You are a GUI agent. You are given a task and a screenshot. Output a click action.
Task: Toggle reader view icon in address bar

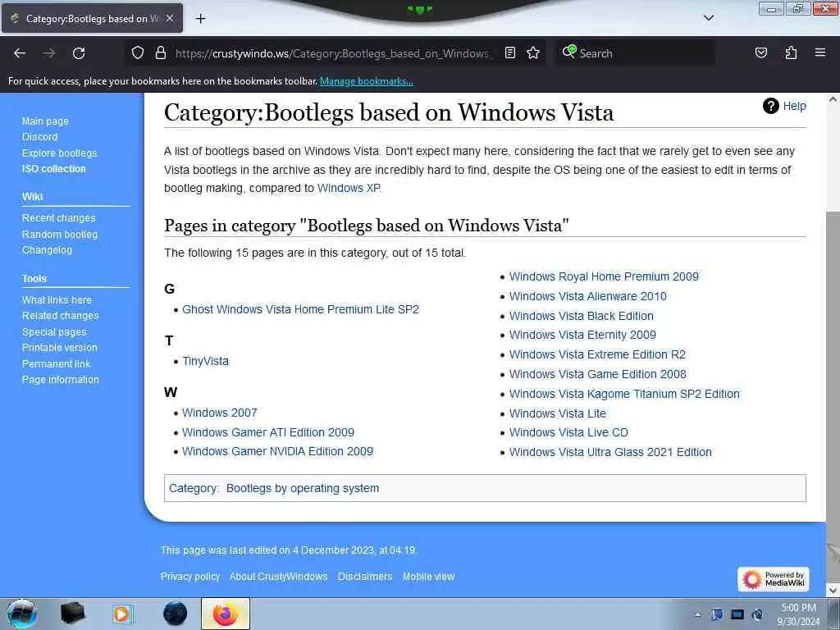point(510,53)
